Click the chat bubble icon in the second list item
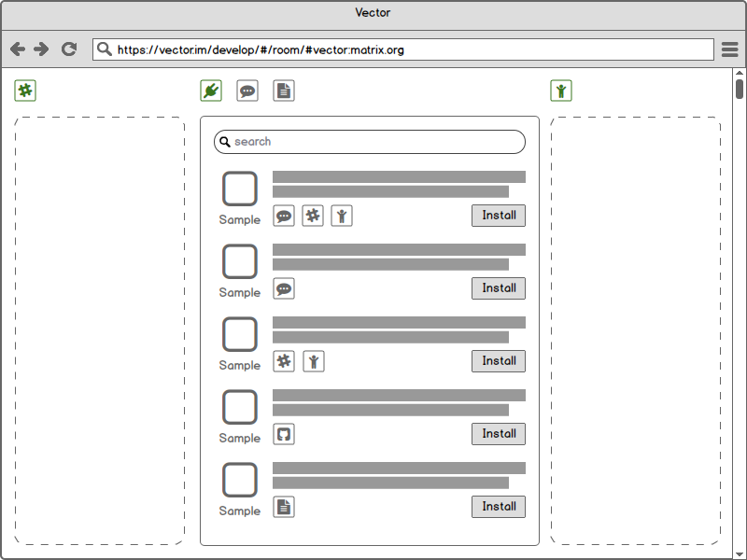Image resolution: width=747 pixels, height=560 pixels. click(x=284, y=288)
